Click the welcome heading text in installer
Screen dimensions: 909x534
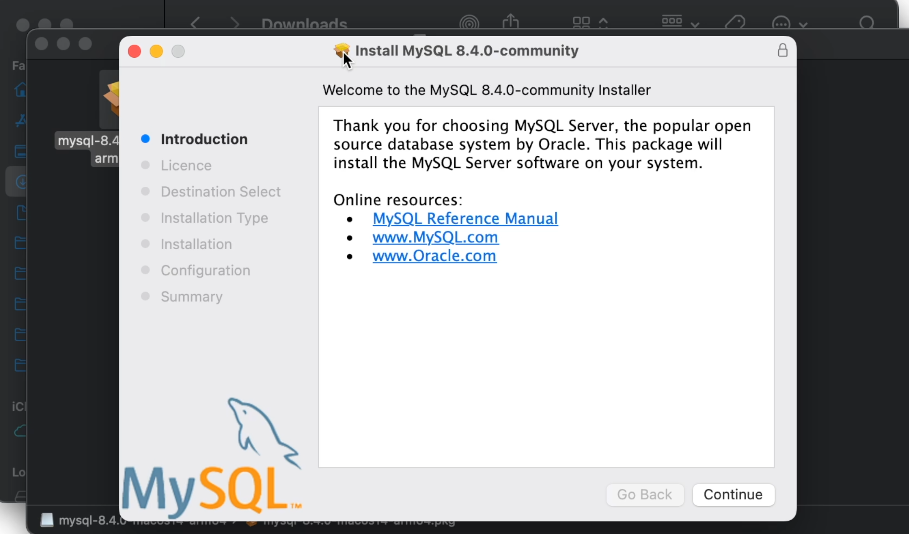[486, 90]
